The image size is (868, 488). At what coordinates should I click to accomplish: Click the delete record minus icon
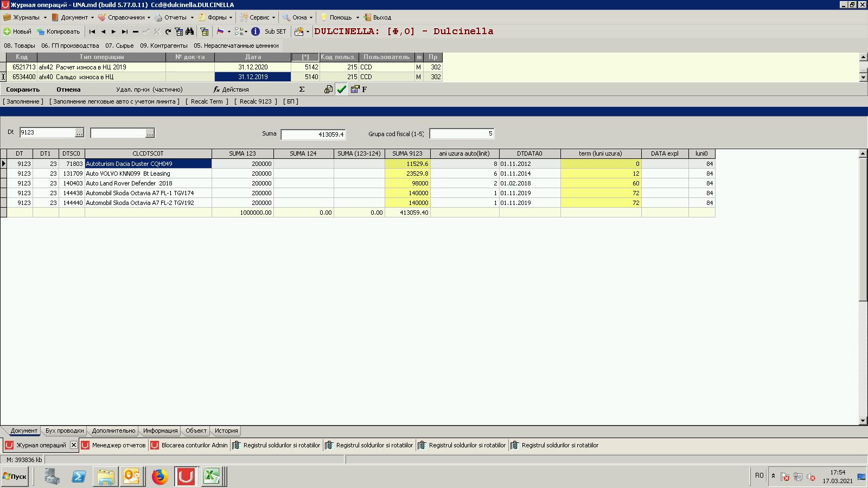136,31
